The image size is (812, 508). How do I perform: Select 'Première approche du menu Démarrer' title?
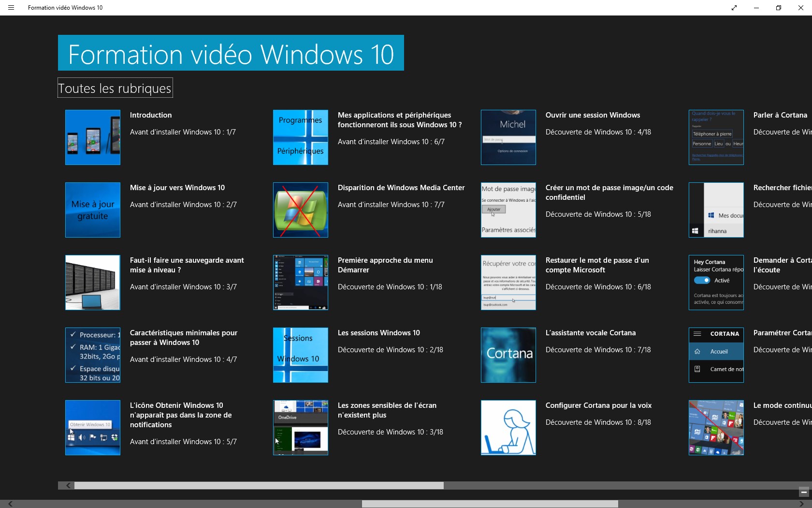coord(385,265)
